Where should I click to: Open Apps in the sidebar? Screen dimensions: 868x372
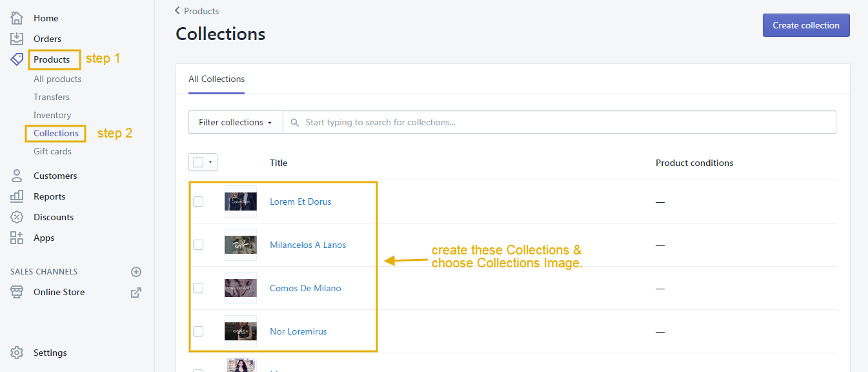click(x=44, y=238)
